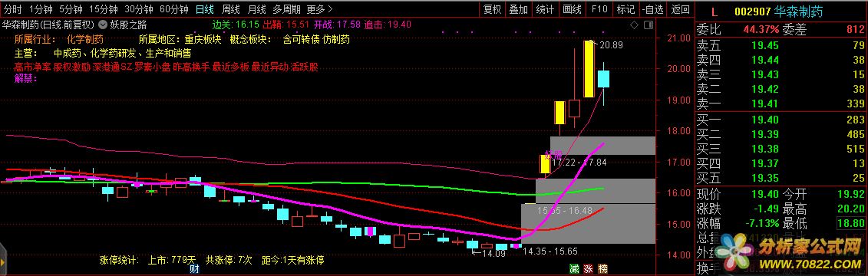The image size is (868, 276).
Task: Click the orange arrow at left edge
Action: point(2,261)
